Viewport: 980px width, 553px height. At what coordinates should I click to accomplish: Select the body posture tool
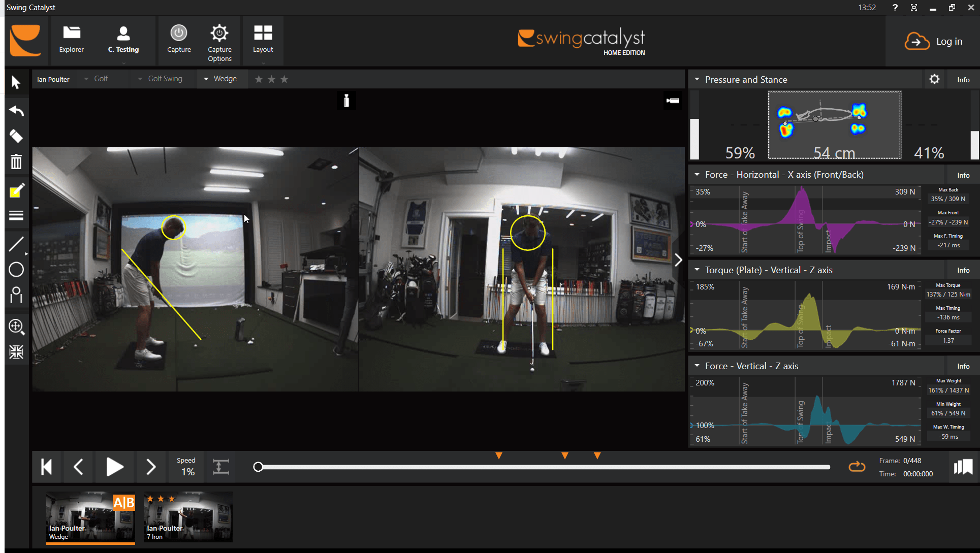[x=16, y=295]
